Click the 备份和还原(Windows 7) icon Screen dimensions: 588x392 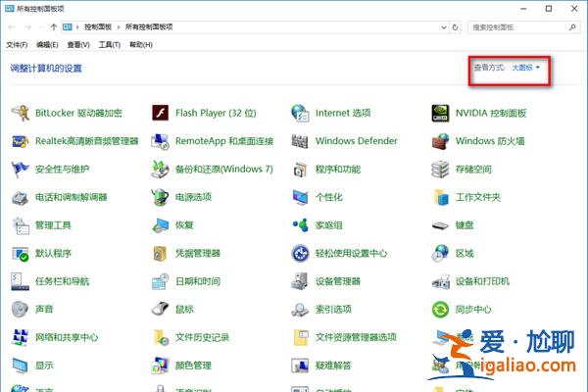161,170
